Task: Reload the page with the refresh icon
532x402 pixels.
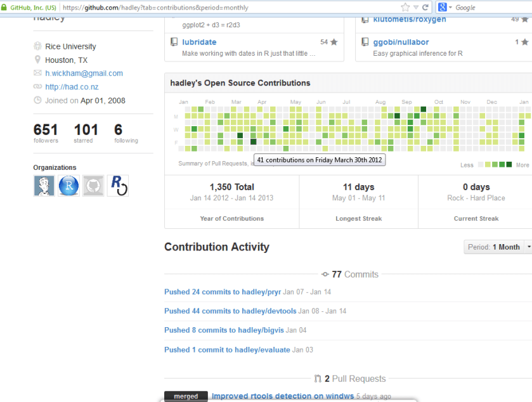Action: pos(425,8)
